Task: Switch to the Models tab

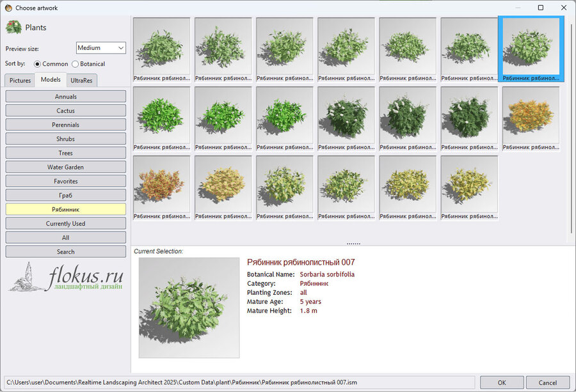Action: pos(51,80)
